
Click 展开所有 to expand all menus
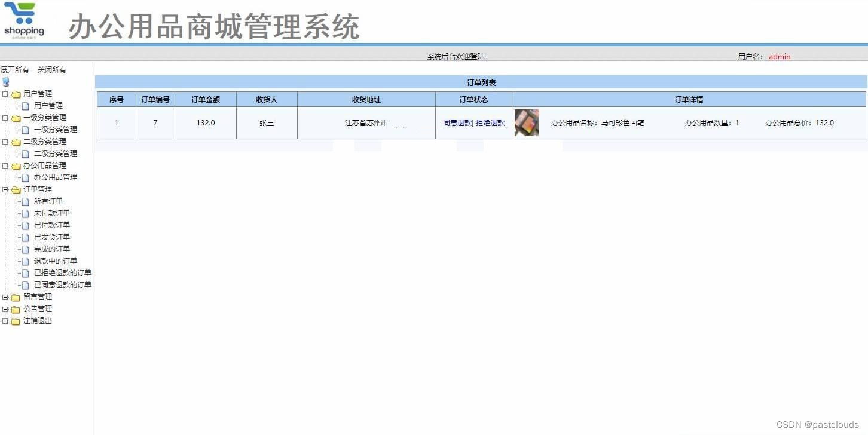16,69
